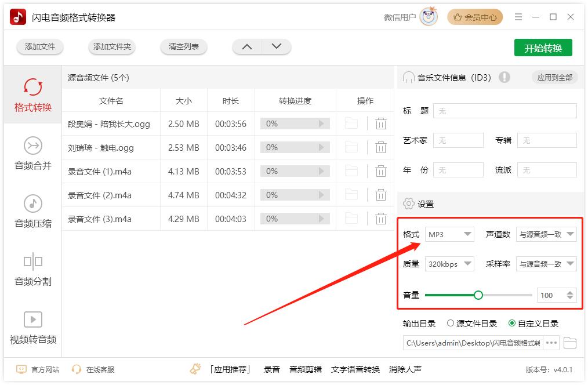
Task: Open the 格式 MP3 dropdown
Action: pos(449,234)
